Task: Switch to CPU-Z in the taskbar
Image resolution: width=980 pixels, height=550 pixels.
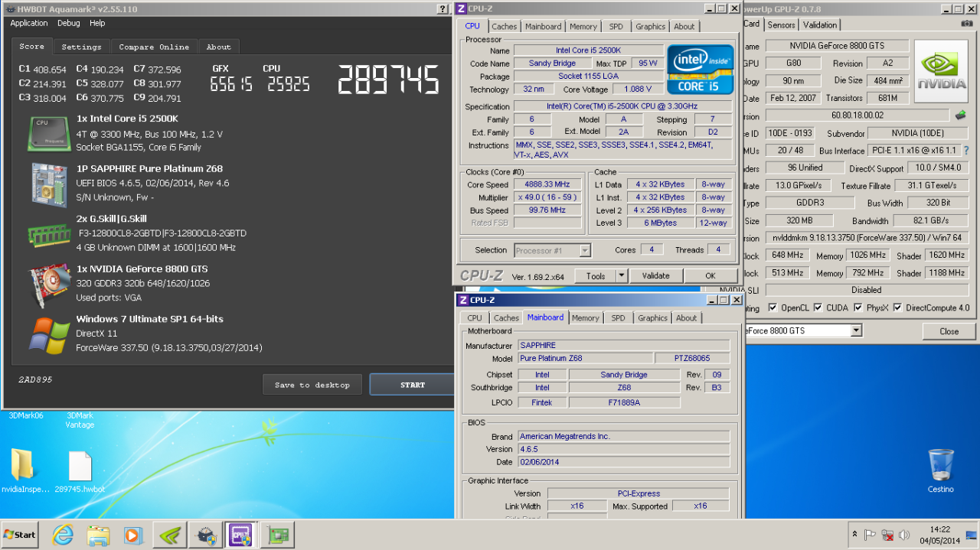Action: pos(241,535)
